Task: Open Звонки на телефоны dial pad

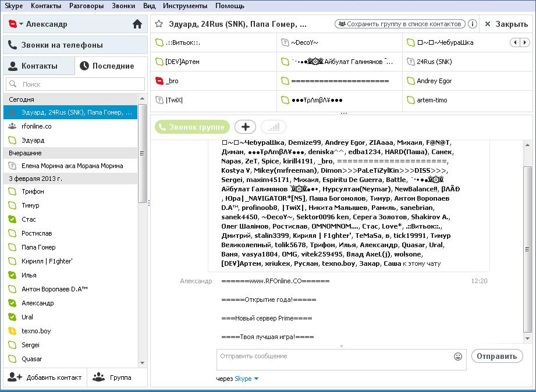Action: click(75, 45)
